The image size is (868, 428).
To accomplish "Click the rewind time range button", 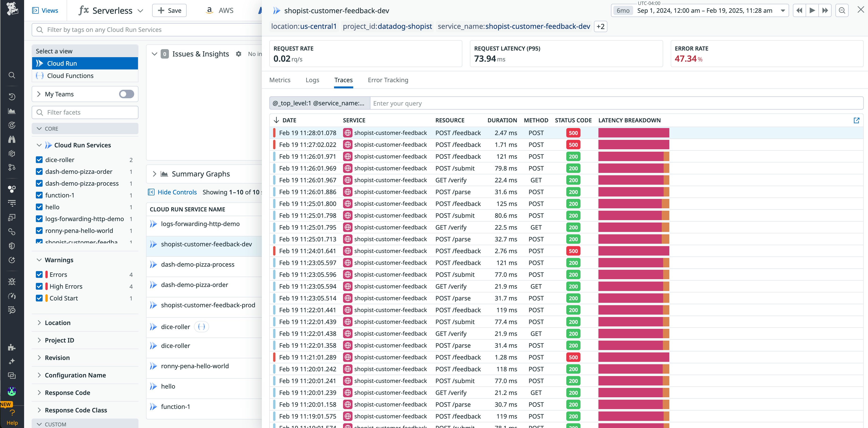I will 799,10.
